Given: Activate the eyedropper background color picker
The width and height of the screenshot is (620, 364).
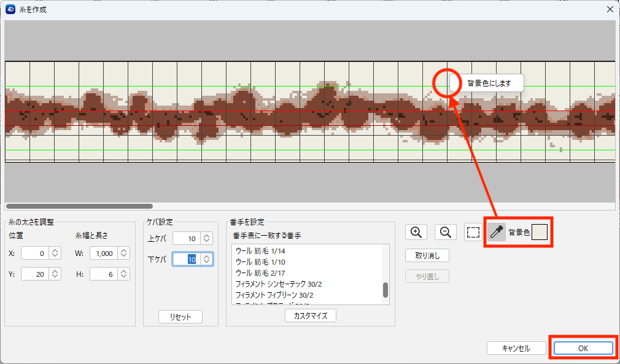Looking at the screenshot, I should [496, 232].
